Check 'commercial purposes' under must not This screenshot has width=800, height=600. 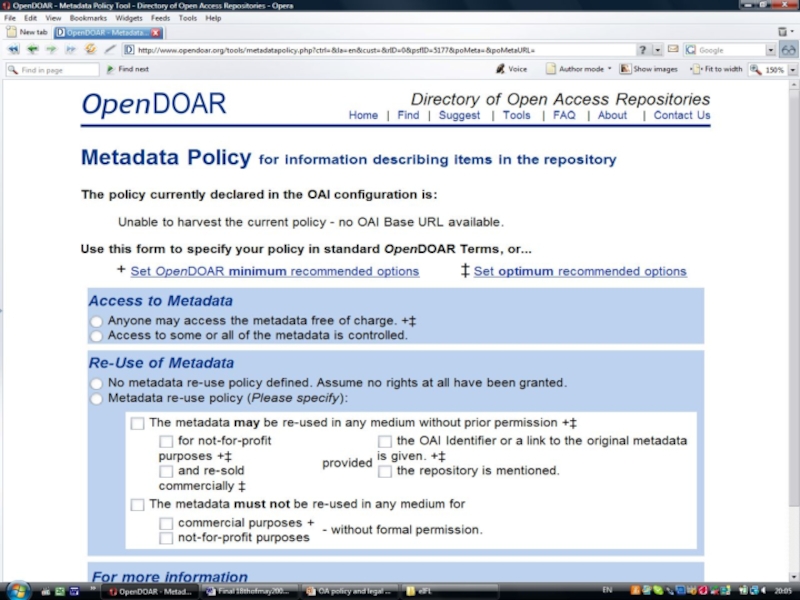166,523
